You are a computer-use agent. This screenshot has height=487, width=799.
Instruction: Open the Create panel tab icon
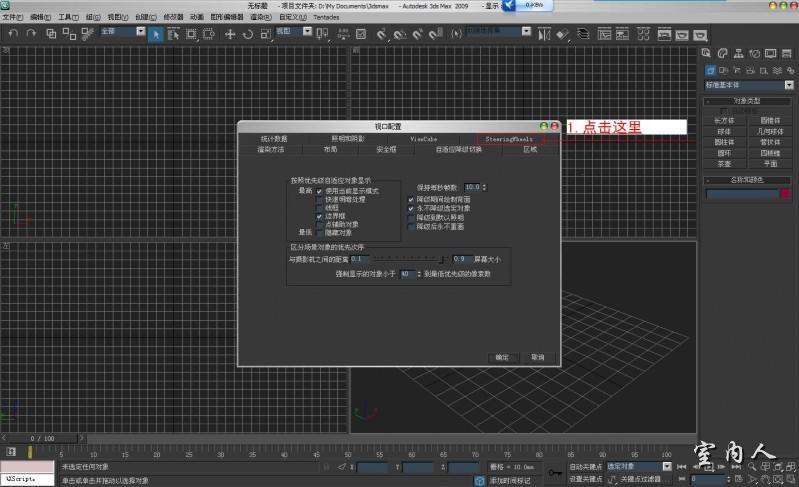(707, 53)
